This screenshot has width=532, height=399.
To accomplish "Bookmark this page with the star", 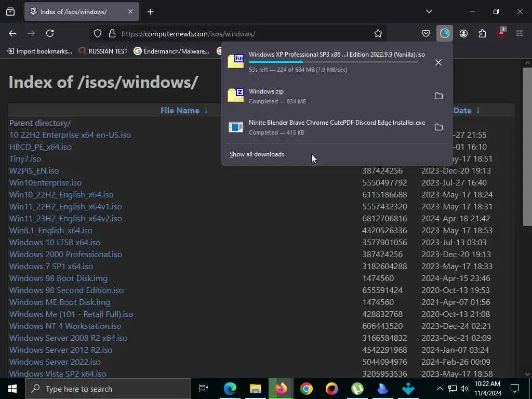I will [x=378, y=33].
